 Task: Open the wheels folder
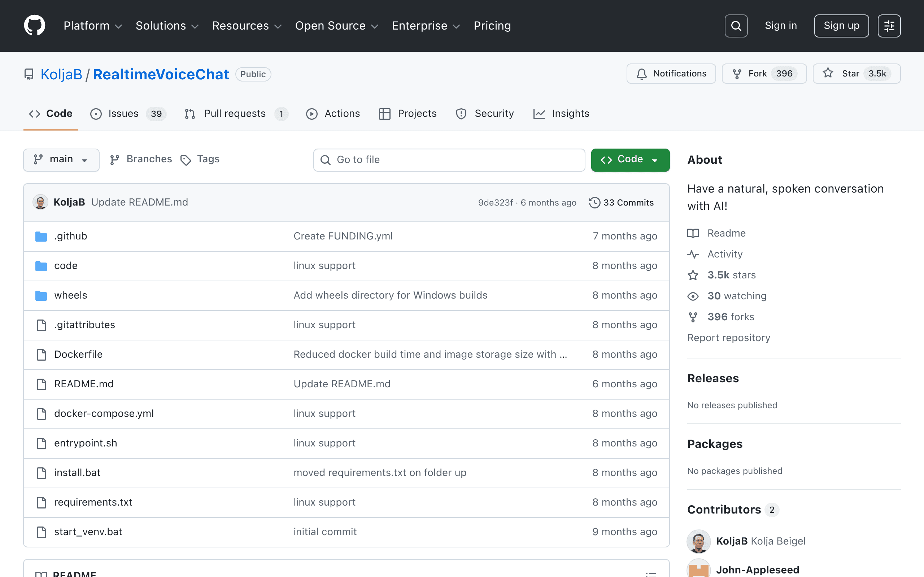click(70, 295)
